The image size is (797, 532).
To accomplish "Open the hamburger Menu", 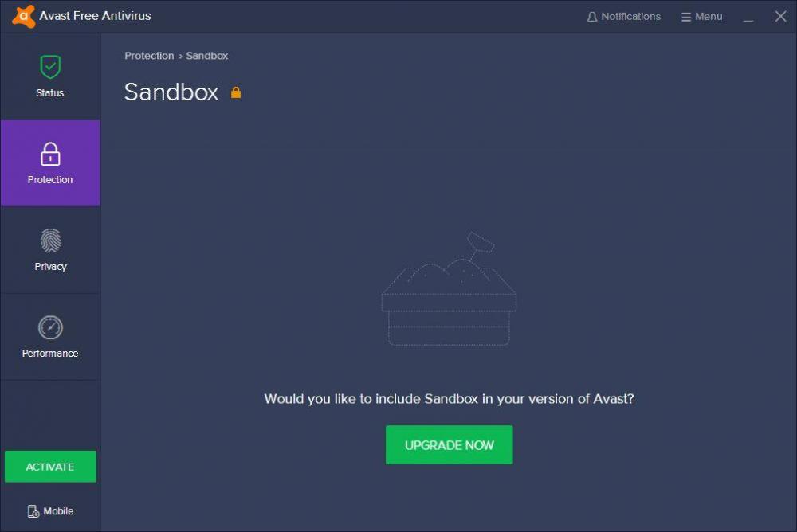I will click(701, 17).
